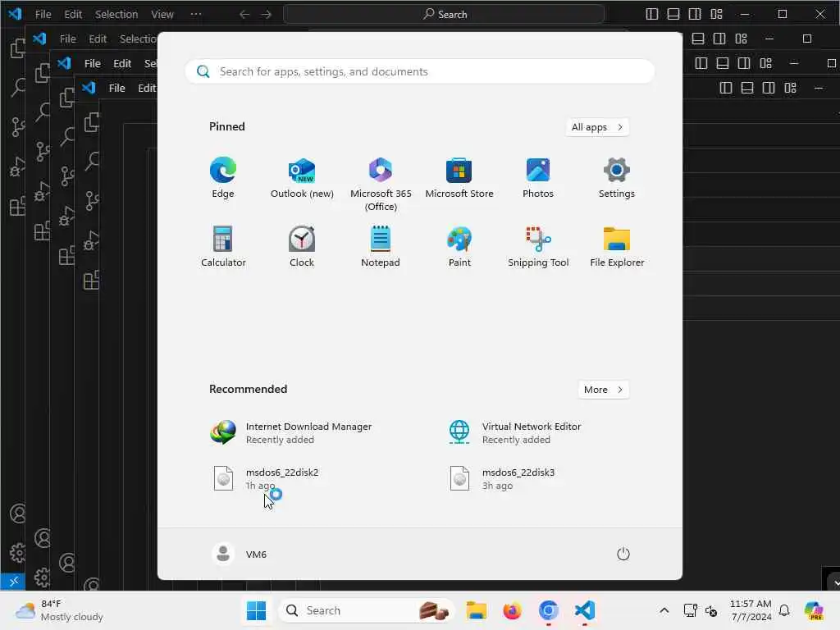Show hidden system tray icons

664,610
